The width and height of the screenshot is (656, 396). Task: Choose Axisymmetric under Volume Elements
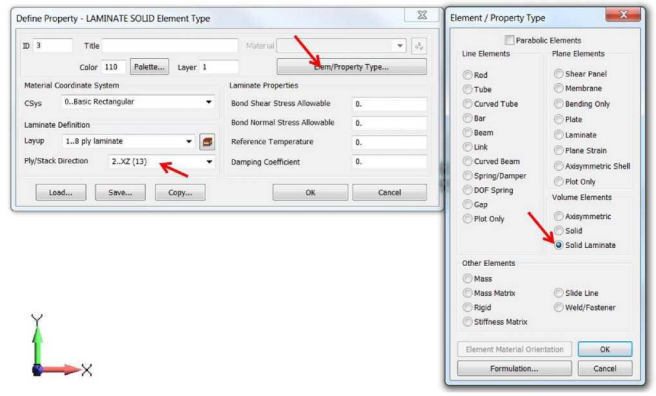pos(559,216)
